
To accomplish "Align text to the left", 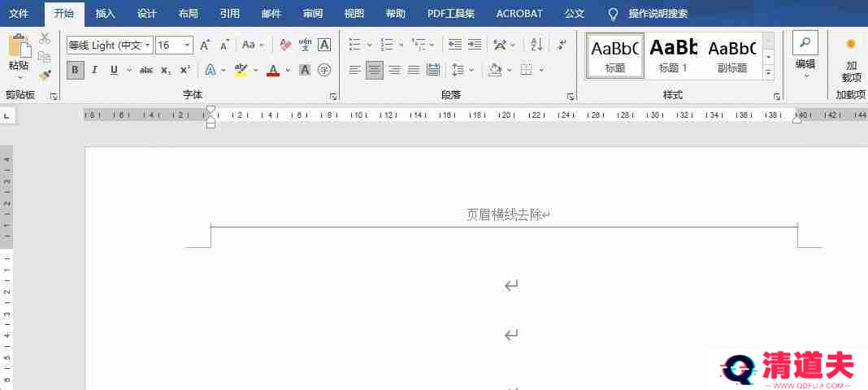I will pos(355,70).
